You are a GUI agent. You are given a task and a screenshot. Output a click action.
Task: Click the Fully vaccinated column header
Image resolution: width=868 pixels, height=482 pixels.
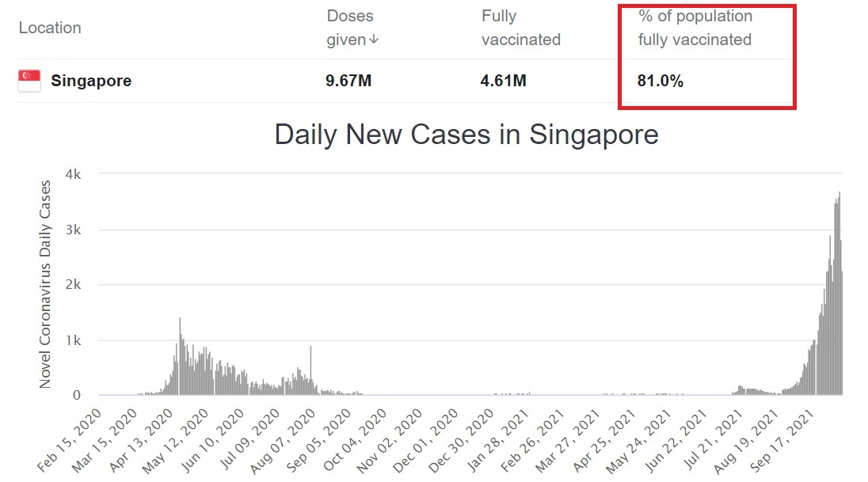pyautogui.click(x=521, y=28)
